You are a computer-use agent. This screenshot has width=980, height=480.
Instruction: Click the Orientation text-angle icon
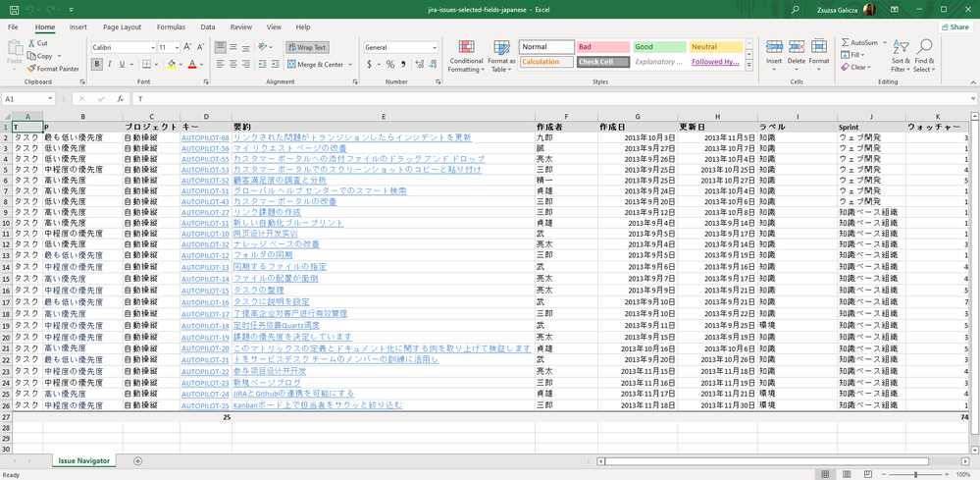click(263, 47)
